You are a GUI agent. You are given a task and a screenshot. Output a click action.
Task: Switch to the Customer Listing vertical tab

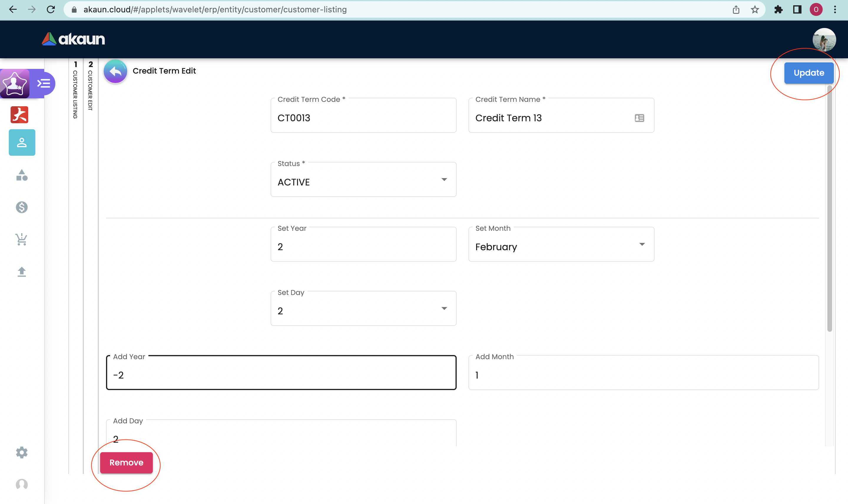click(75, 90)
